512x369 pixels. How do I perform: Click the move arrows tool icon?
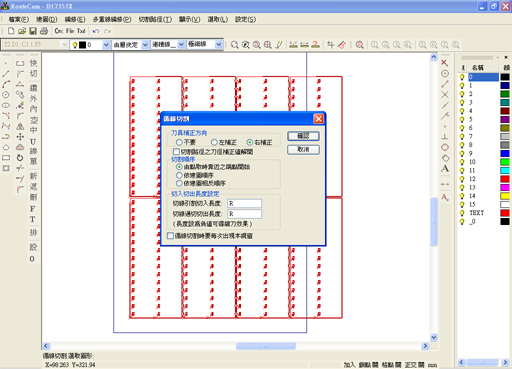[x=20, y=137]
